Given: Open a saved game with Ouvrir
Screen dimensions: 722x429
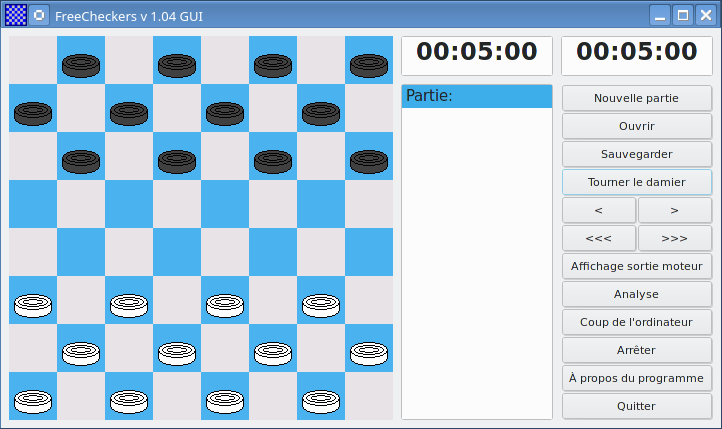Looking at the screenshot, I should [636, 126].
